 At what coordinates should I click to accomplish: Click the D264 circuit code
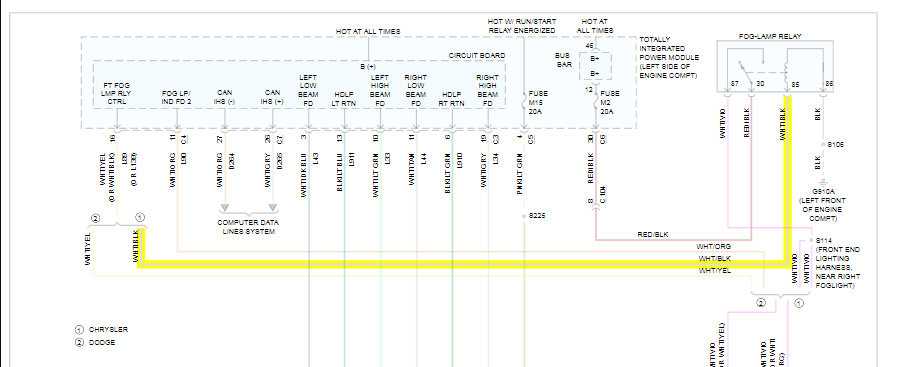232,160
